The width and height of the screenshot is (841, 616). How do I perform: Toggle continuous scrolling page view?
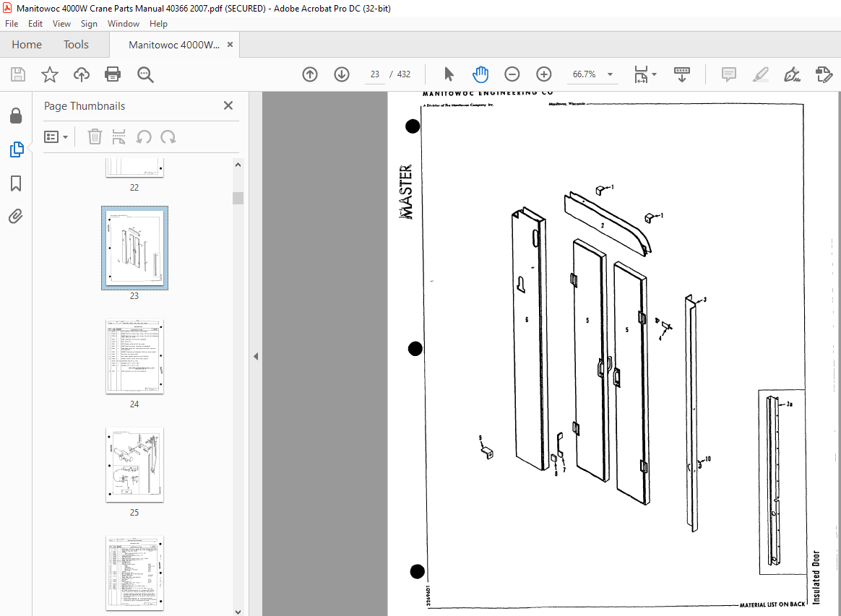click(681, 74)
